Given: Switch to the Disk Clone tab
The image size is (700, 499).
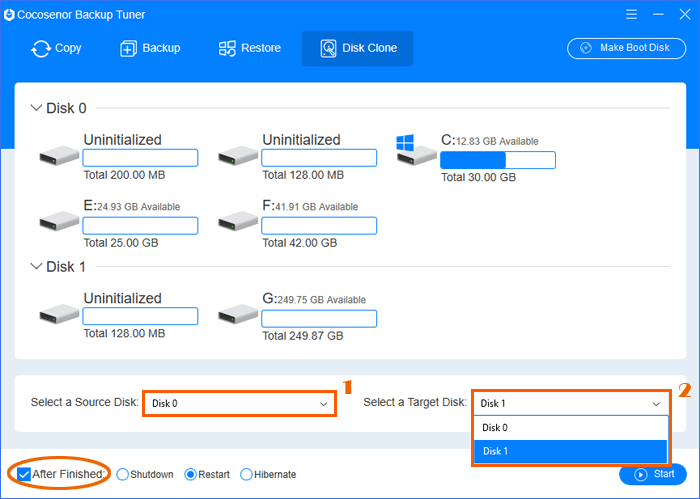Looking at the screenshot, I should [358, 48].
